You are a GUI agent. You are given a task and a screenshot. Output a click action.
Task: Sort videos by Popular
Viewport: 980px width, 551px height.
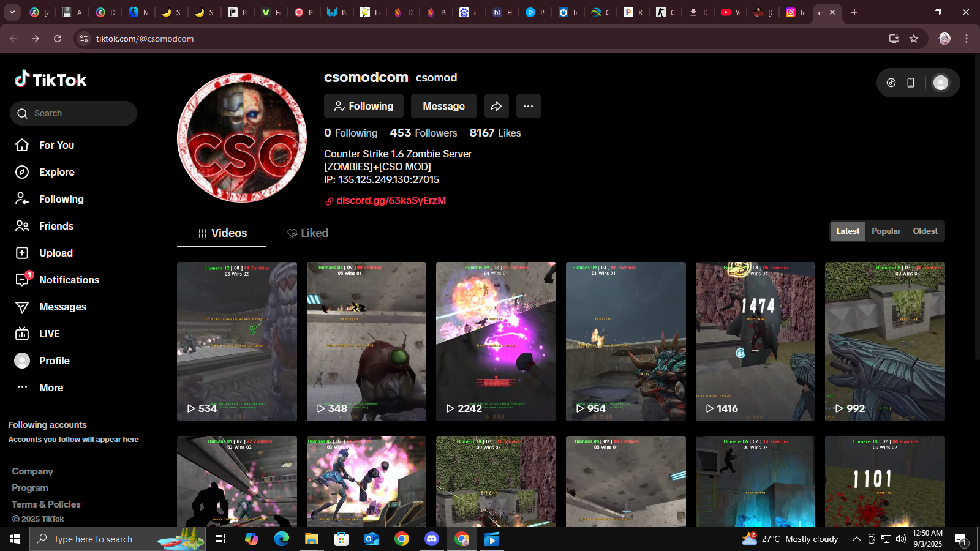[x=886, y=231]
